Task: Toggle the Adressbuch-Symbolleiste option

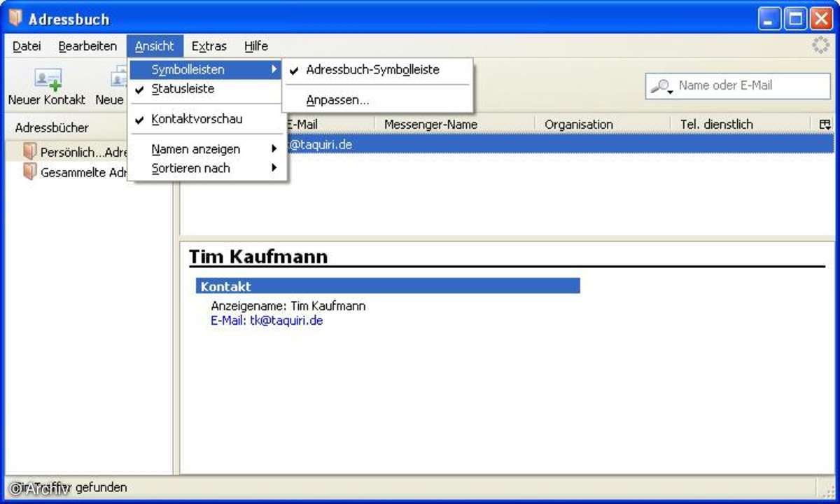Action: pyautogui.click(x=378, y=70)
